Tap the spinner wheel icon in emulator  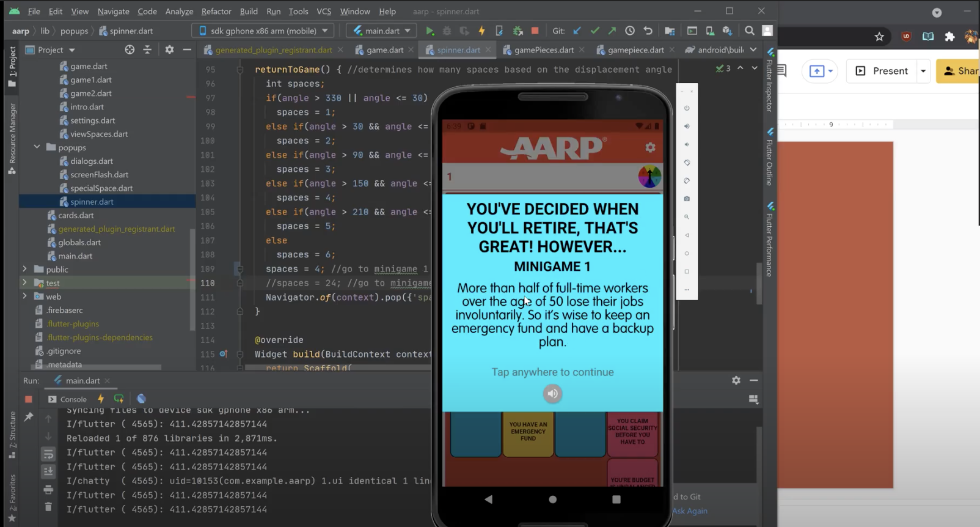pyautogui.click(x=649, y=177)
